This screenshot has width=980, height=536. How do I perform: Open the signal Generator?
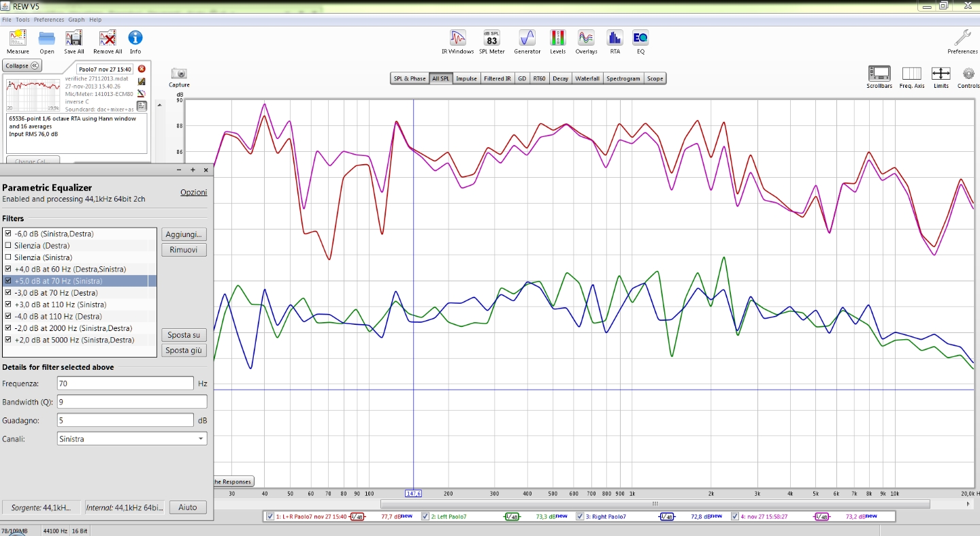[x=527, y=37]
